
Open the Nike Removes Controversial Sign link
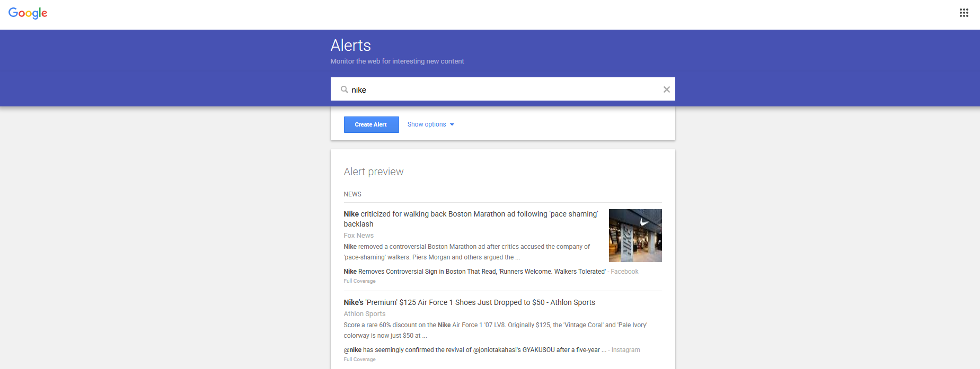[474, 272]
